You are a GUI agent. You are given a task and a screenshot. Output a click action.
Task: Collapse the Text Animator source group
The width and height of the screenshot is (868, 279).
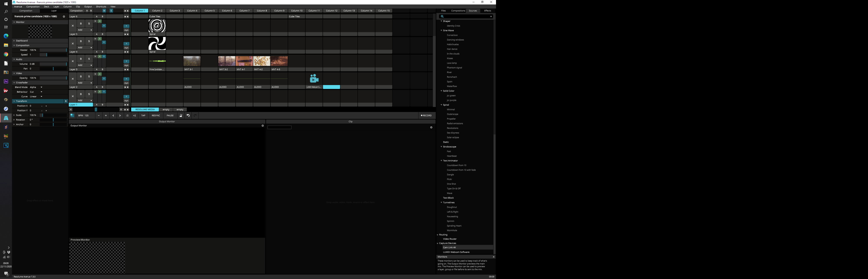[x=441, y=161]
